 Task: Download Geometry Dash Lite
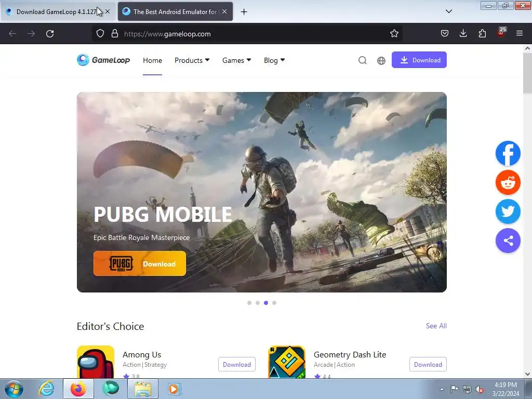point(428,364)
